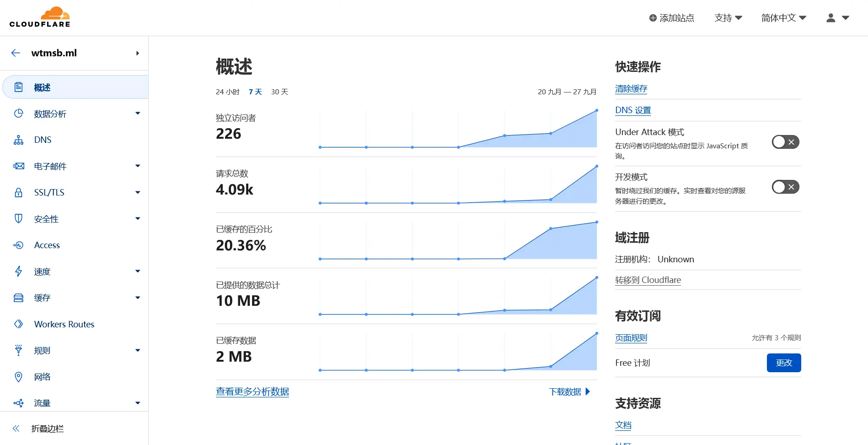Select the 30 天 time range
868x445 pixels.
pyautogui.click(x=279, y=92)
